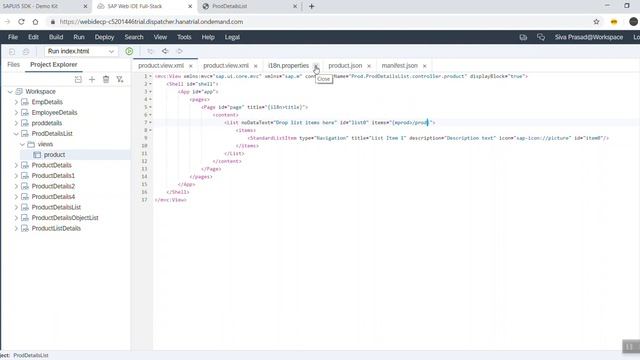Viewport: 640px width, 360px height.
Task: Select ProductDetails1 in the project tree
Action: (53, 176)
